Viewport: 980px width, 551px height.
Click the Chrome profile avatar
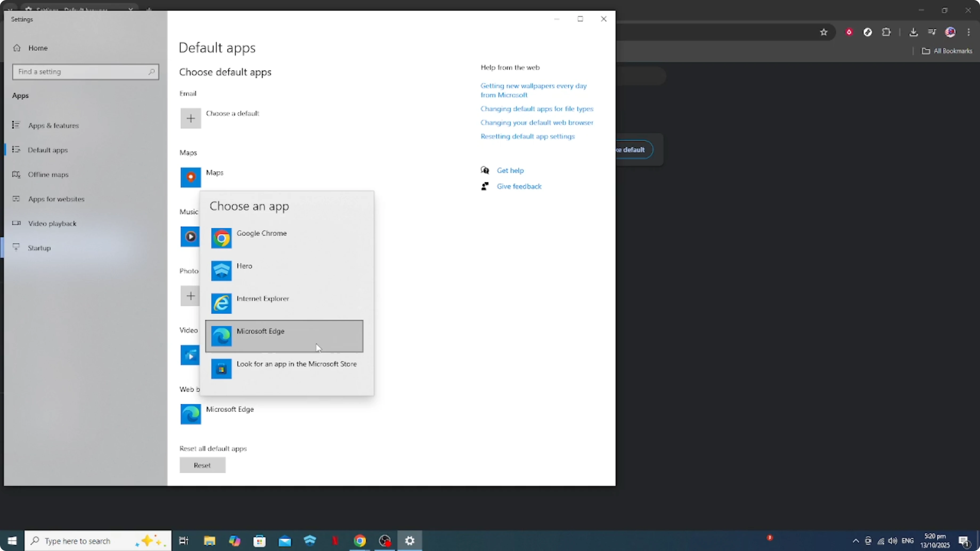(950, 32)
